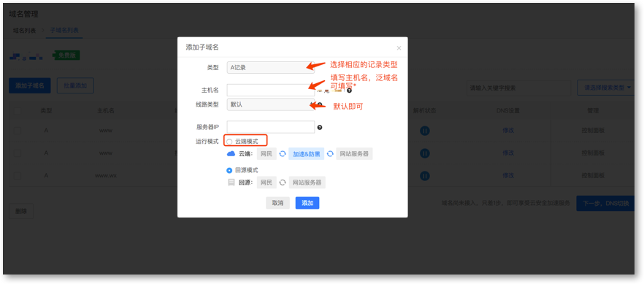The height and width of the screenshot is (284, 644).
Task: Click 网站服务器 box in the 回源 row
Action: click(307, 183)
